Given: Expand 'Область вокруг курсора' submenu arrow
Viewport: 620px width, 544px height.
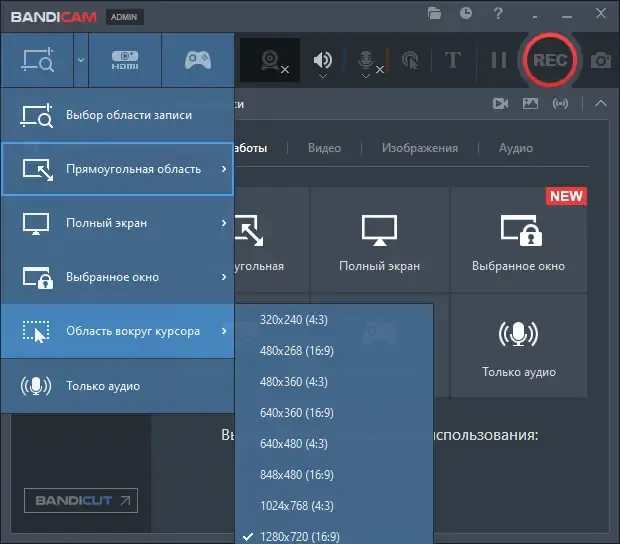Looking at the screenshot, I should point(224,331).
